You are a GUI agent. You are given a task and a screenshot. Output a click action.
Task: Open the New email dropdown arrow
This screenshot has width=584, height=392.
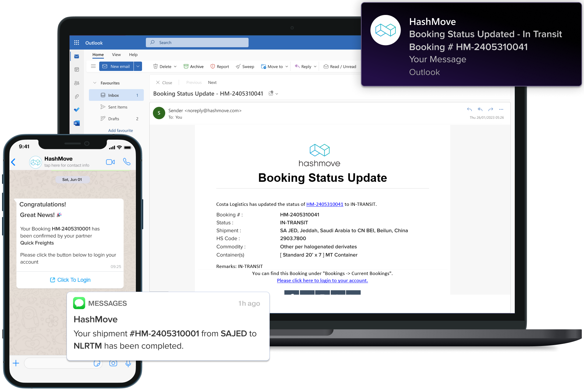pyautogui.click(x=138, y=66)
